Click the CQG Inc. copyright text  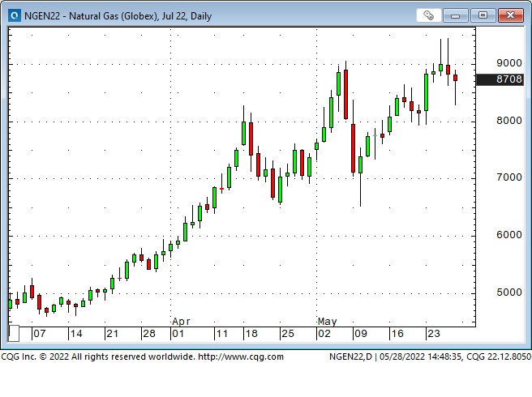pyautogui.click(x=97, y=356)
